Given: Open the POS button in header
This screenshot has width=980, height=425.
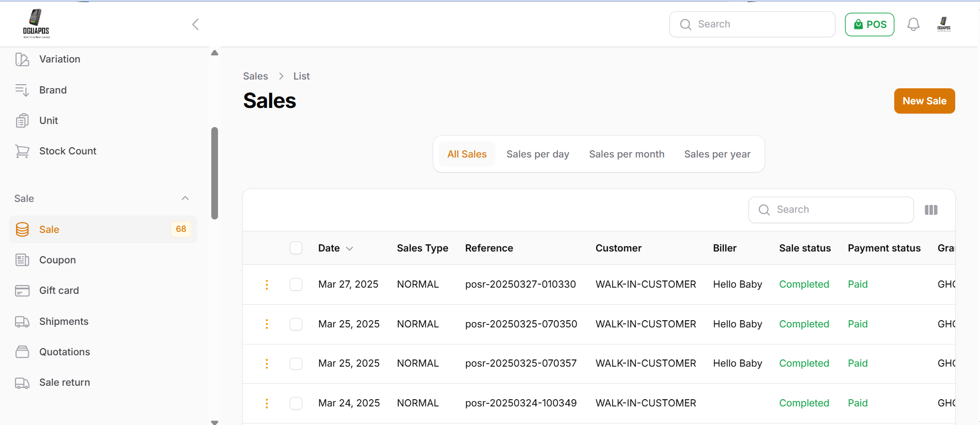Looking at the screenshot, I should click(x=869, y=24).
